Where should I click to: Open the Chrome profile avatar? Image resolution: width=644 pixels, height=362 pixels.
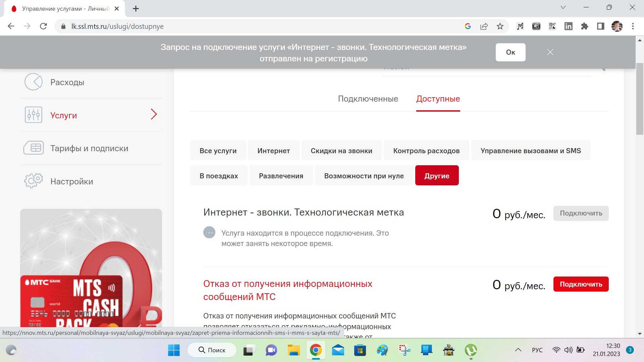[x=617, y=26]
